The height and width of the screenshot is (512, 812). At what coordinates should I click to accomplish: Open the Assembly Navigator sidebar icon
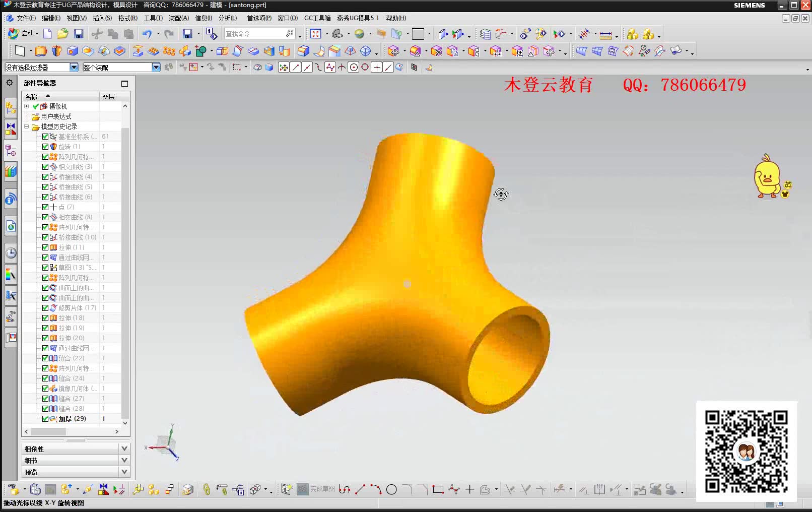tap(11, 107)
